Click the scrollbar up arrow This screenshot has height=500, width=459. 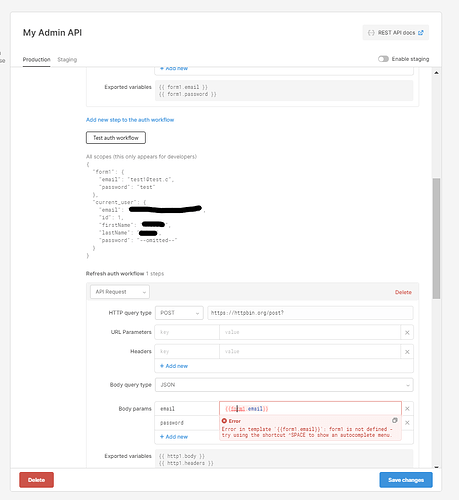[x=436, y=73]
